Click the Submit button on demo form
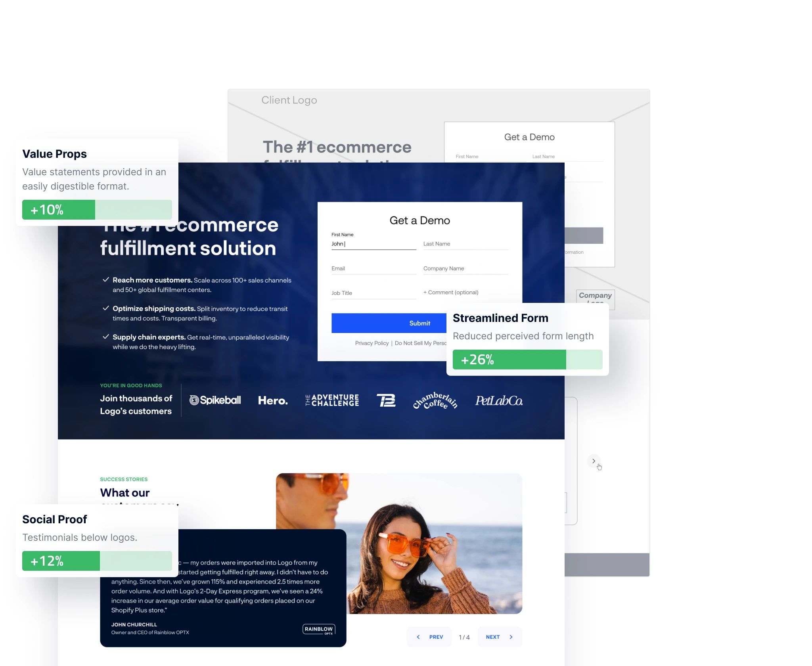812x666 pixels. [x=419, y=323]
